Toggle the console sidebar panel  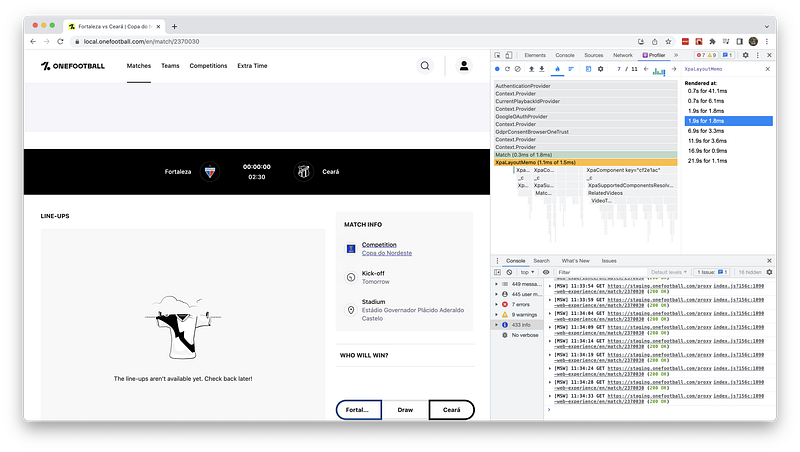(x=498, y=271)
